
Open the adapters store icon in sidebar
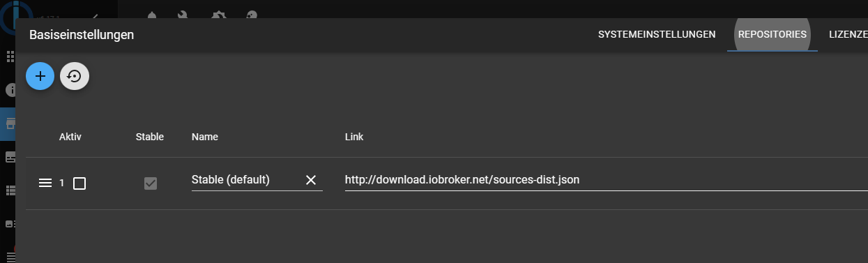tap(10, 123)
